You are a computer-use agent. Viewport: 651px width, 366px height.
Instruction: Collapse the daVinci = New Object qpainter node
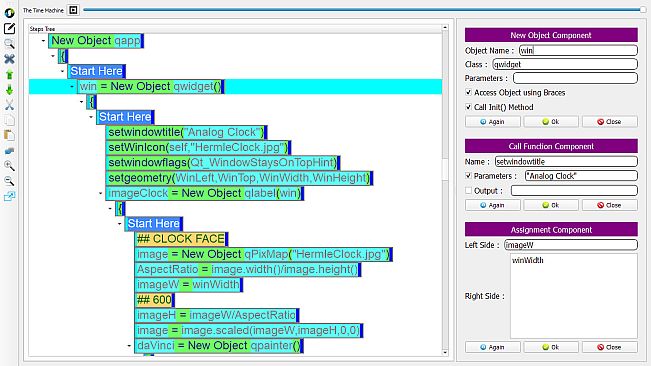click(x=129, y=345)
